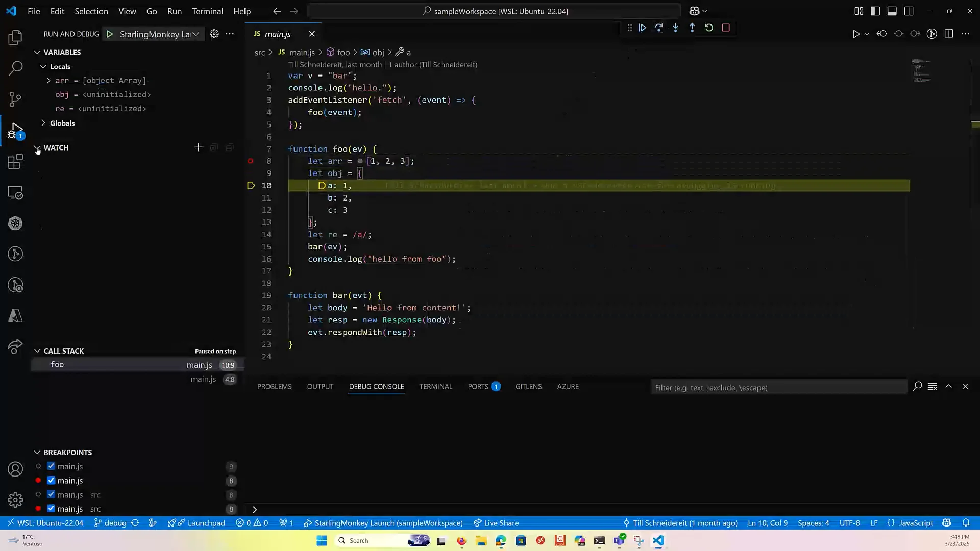Add an expression to the Watch panel

coord(198,147)
